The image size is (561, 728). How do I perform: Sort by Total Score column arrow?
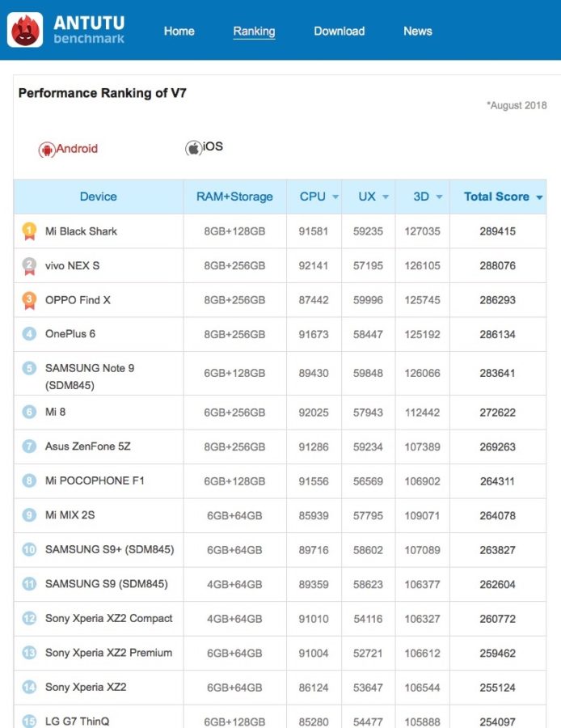pyautogui.click(x=539, y=198)
